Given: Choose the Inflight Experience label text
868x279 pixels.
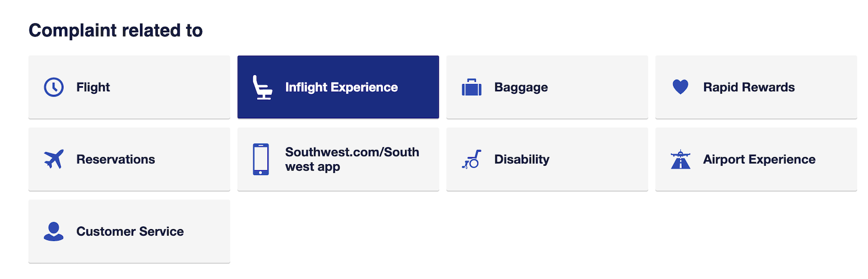Looking at the screenshot, I should 341,87.
